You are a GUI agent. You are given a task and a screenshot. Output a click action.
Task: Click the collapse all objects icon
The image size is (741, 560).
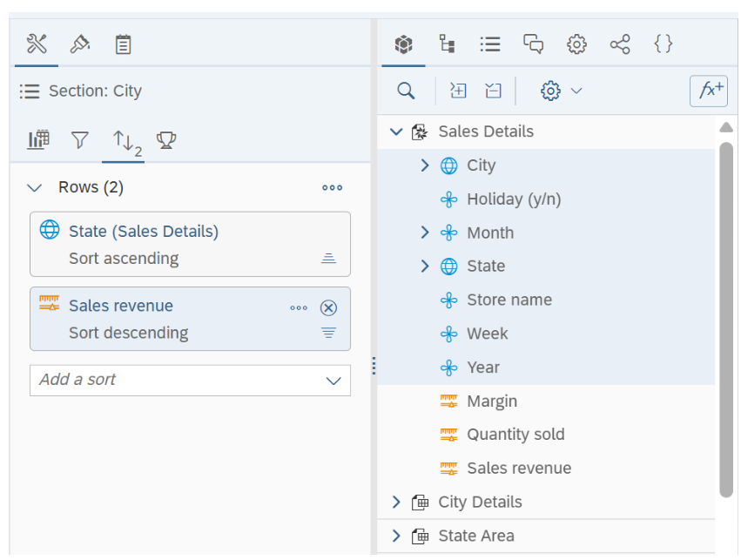493,91
